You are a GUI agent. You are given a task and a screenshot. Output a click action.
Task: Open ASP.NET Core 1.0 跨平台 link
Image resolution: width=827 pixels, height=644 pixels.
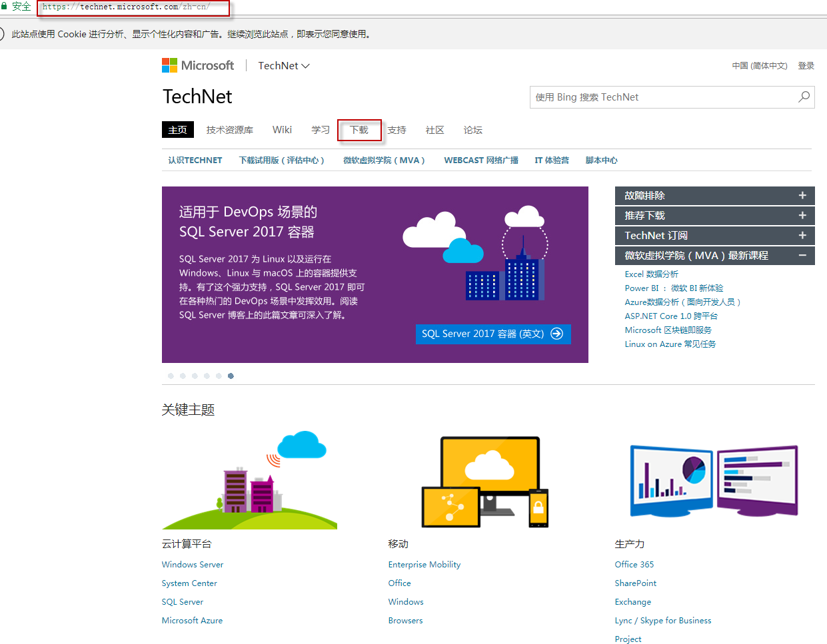pos(671,316)
